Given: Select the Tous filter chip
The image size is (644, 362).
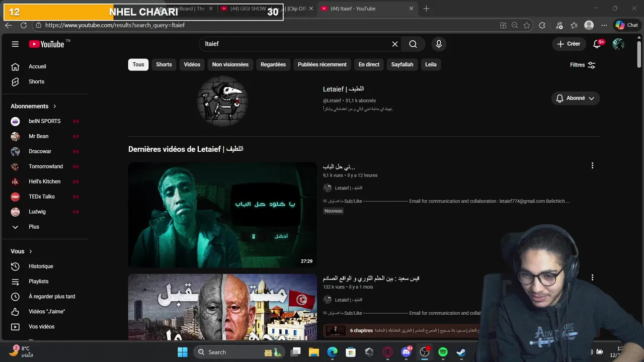Looking at the screenshot, I should click(138, 64).
